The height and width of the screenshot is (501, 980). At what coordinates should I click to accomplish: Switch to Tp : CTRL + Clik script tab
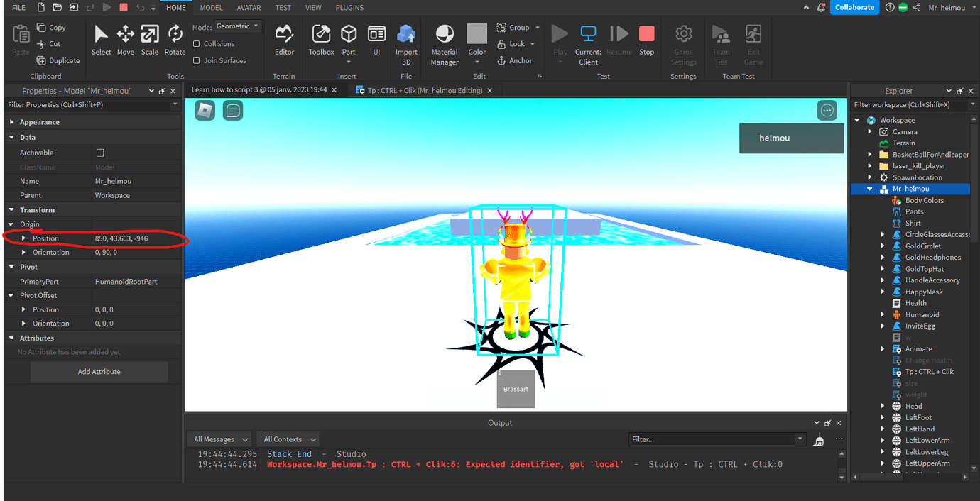coord(425,90)
